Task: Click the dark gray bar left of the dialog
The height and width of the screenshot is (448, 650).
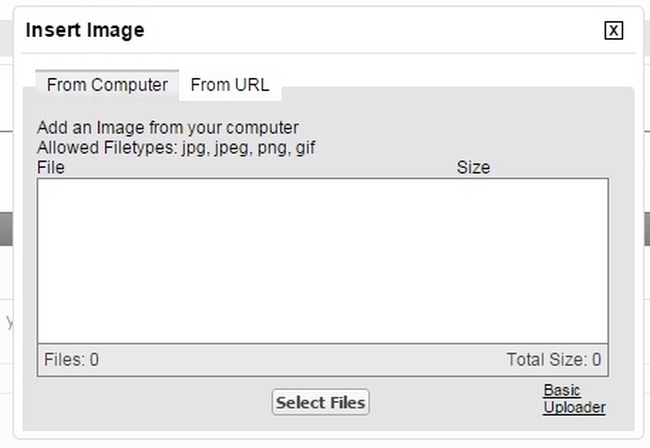Action: click(x=7, y=228)
